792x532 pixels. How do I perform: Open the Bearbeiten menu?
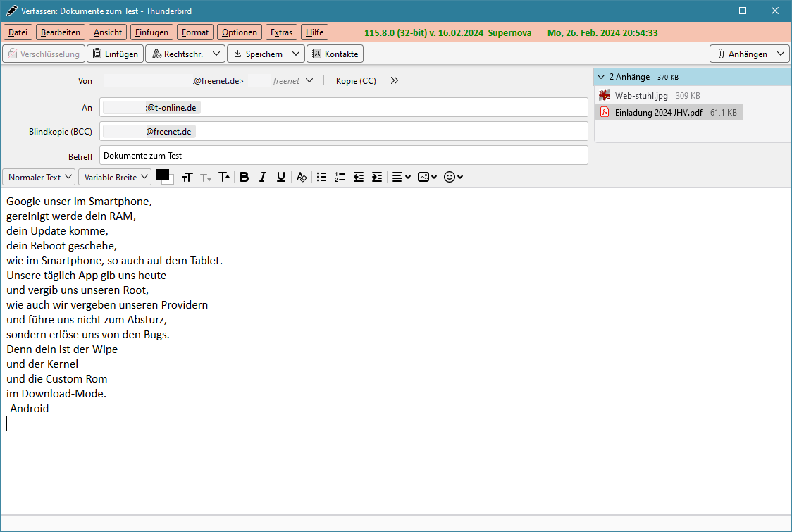coord(60,32)
